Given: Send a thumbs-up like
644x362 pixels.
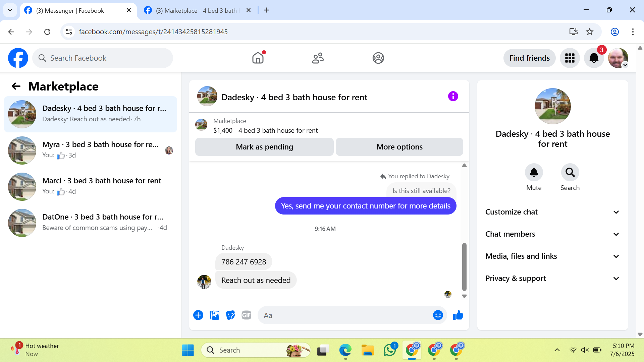Looking at the screenshot, I should [458, 315].
